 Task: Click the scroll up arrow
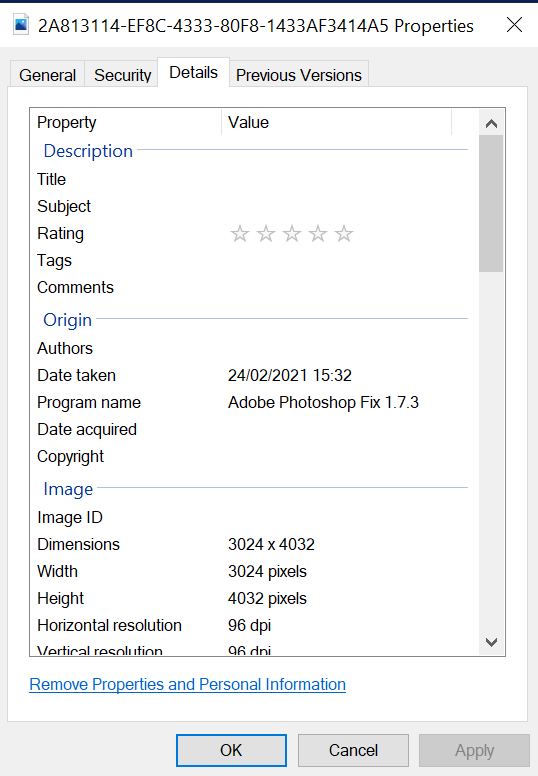point(491,123)
